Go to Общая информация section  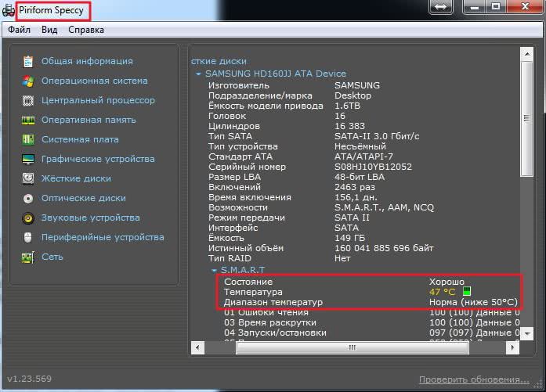point(87,61)
